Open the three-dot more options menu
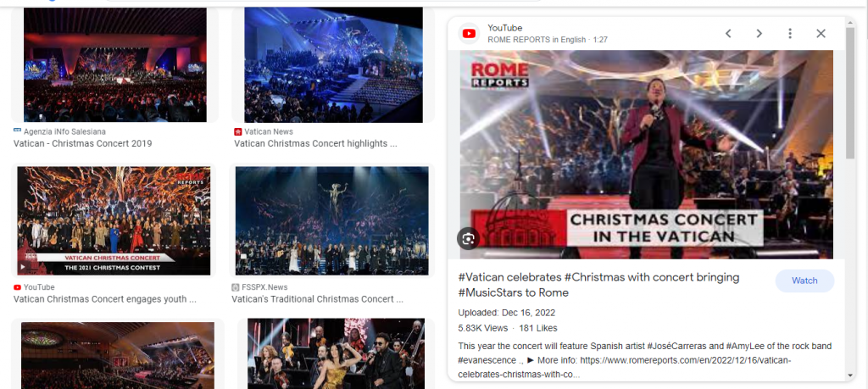This screenshot has width=868, height=389. 790,34
